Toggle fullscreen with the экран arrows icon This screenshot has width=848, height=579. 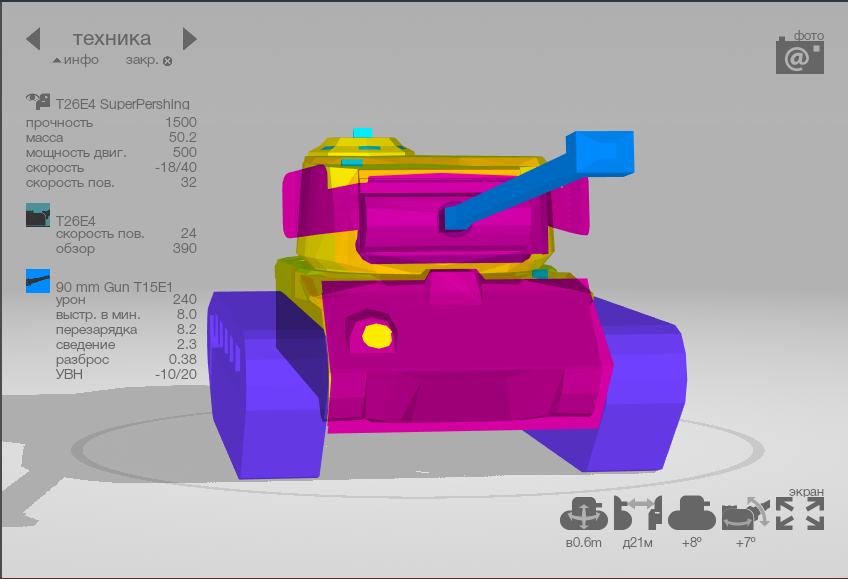(x=800, y=513)
